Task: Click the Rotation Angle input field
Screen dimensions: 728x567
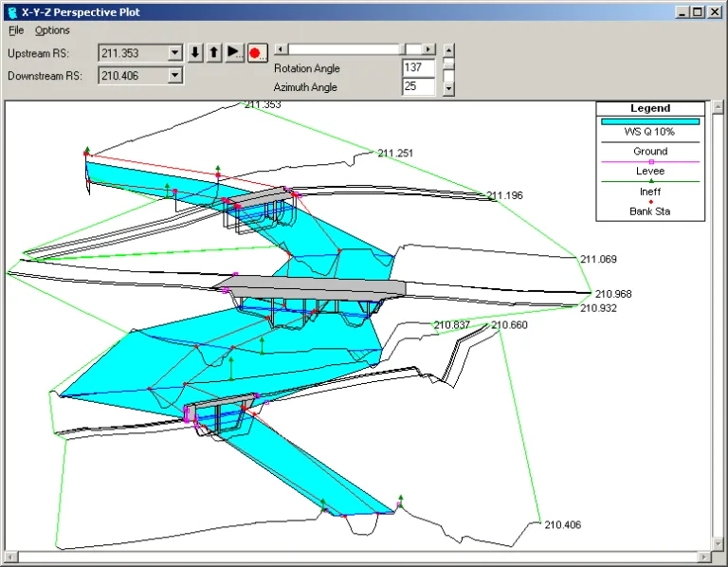Action: [418, 68]
